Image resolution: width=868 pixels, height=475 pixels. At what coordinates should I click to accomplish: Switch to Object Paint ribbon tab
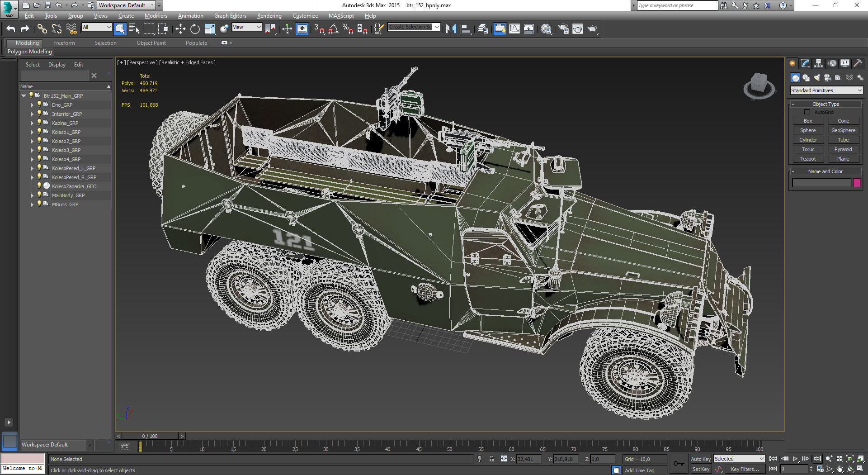[151, 43]
